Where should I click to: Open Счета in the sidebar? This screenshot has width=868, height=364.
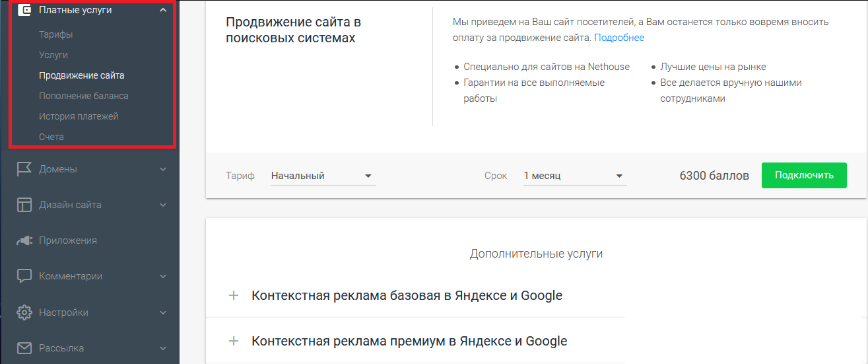51,137
